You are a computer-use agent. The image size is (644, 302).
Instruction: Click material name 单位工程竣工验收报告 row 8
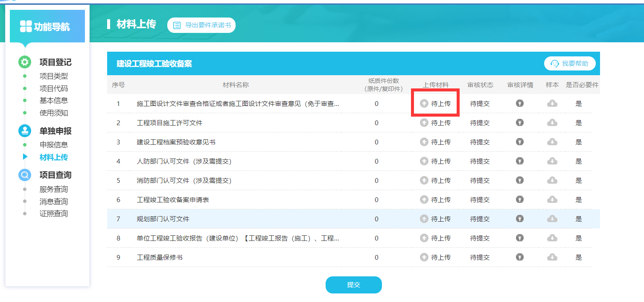pyautogui.click(x=238, y=238)
